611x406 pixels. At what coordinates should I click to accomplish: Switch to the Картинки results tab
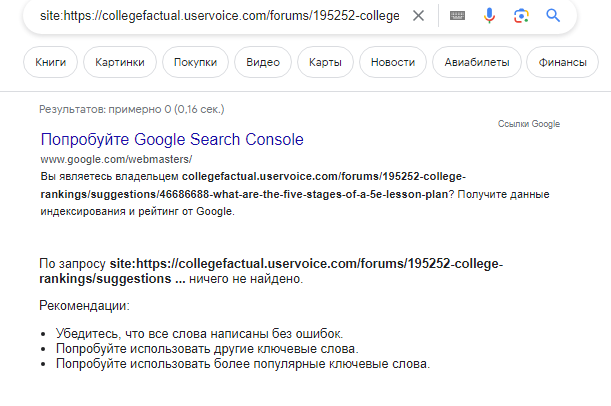click(120, 63)
